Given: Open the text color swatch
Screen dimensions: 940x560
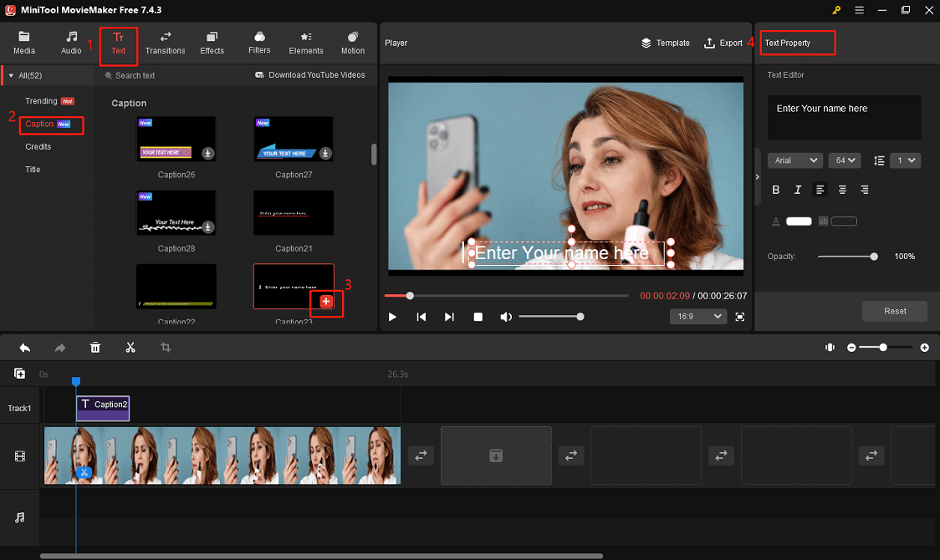Looking at the screenshot, I should pos(799,221).
